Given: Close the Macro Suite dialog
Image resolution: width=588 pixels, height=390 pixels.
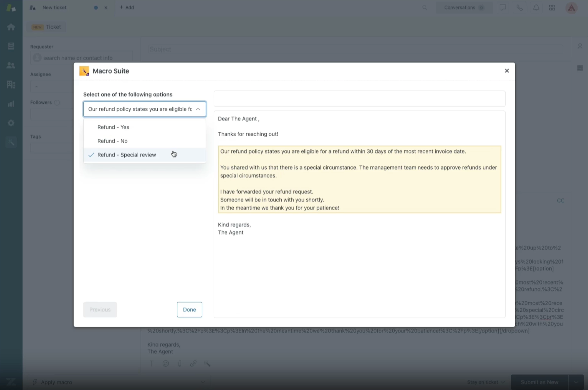Looking at the screenshot, I should click(507, 71).
